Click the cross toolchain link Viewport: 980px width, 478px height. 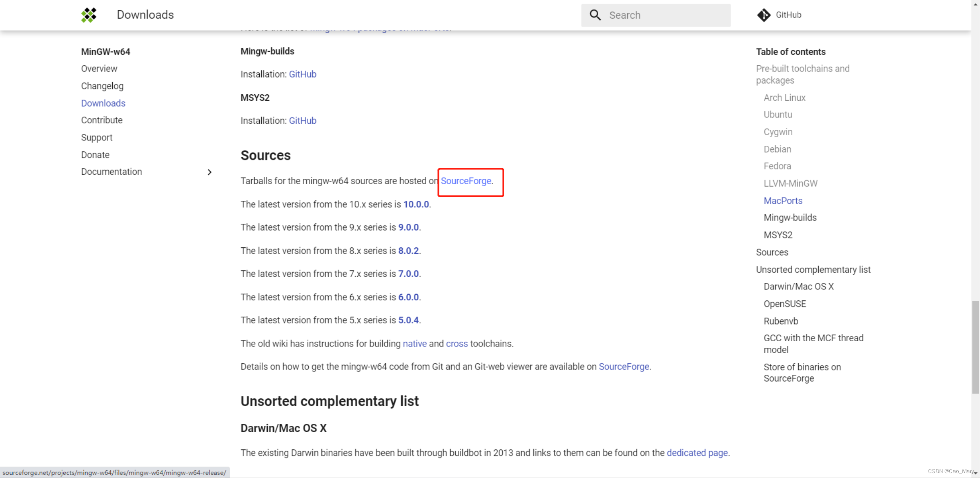tap(456, 344)
